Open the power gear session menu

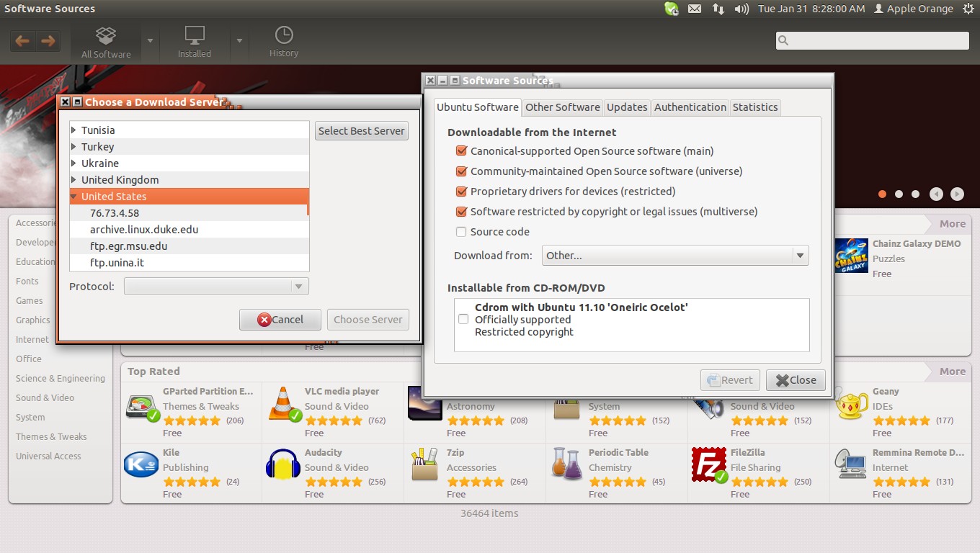coord(968,9)
